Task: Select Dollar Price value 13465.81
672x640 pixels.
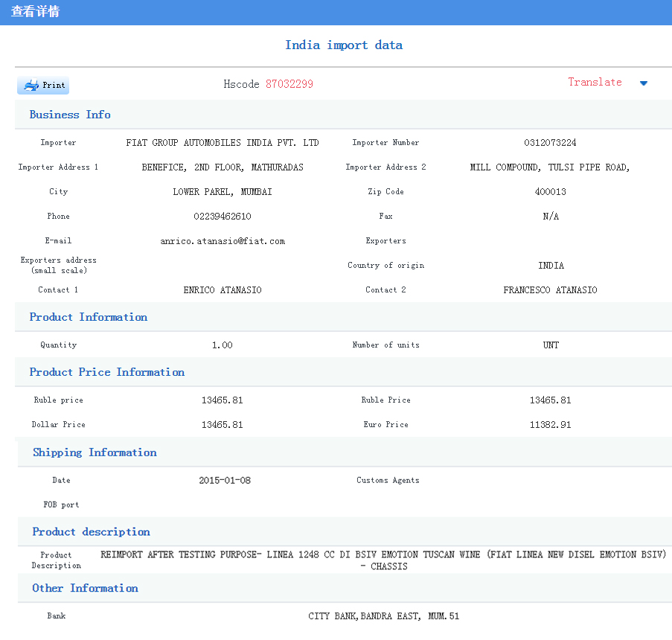Action: pos(222,425)
